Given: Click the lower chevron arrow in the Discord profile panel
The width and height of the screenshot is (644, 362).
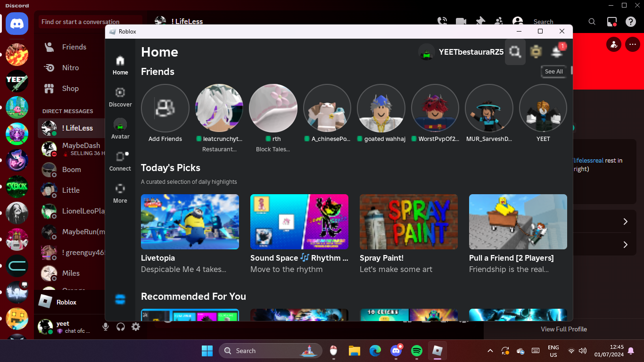Looking at the screenshot, I should pyautogui.click(x=626, y=245).
